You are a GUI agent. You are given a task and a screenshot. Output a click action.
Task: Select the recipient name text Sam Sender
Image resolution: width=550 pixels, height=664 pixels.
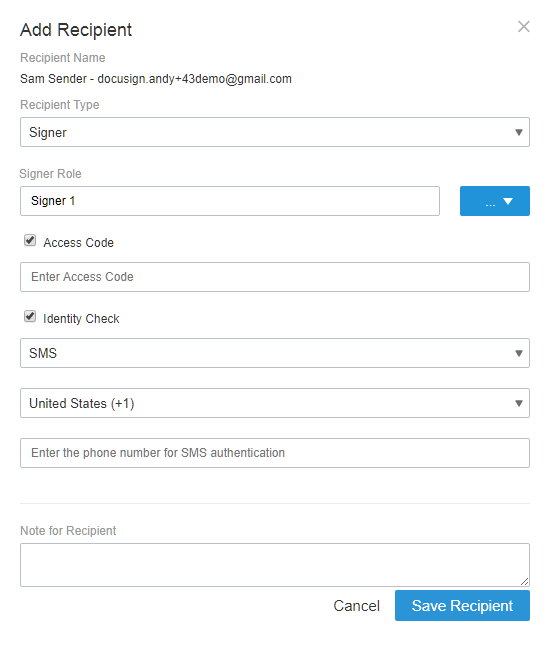pyautogui.click(x=53, y=79)
